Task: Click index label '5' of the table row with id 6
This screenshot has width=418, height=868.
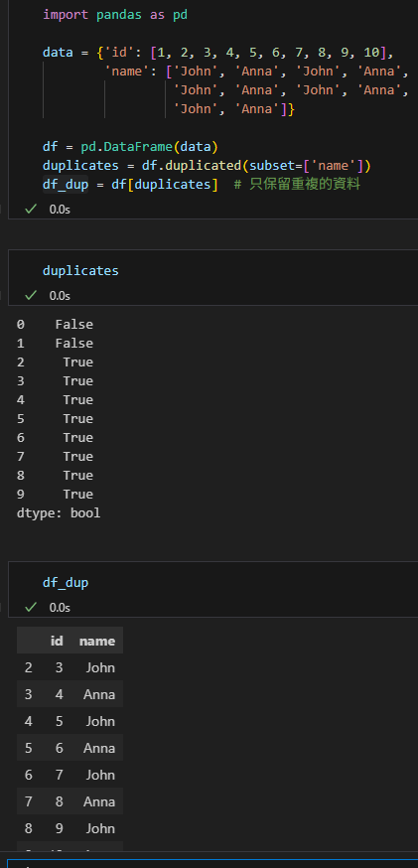Action: click(28, 748)
